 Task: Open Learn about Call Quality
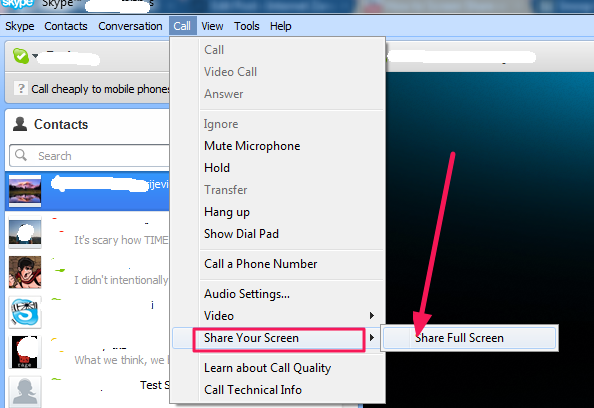tap(267, 368)
